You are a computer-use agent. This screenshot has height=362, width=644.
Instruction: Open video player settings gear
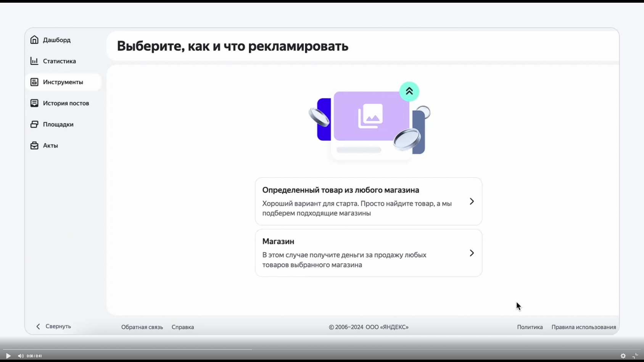click(623, 356)
